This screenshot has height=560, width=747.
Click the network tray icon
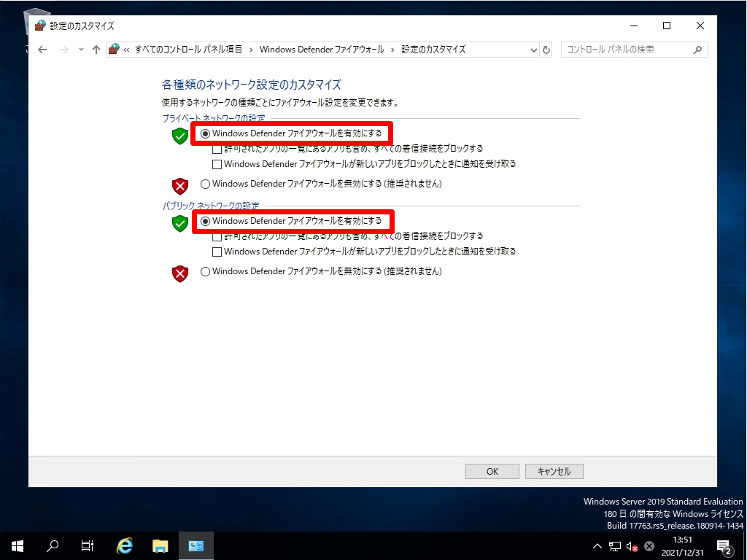click(614, 546)
